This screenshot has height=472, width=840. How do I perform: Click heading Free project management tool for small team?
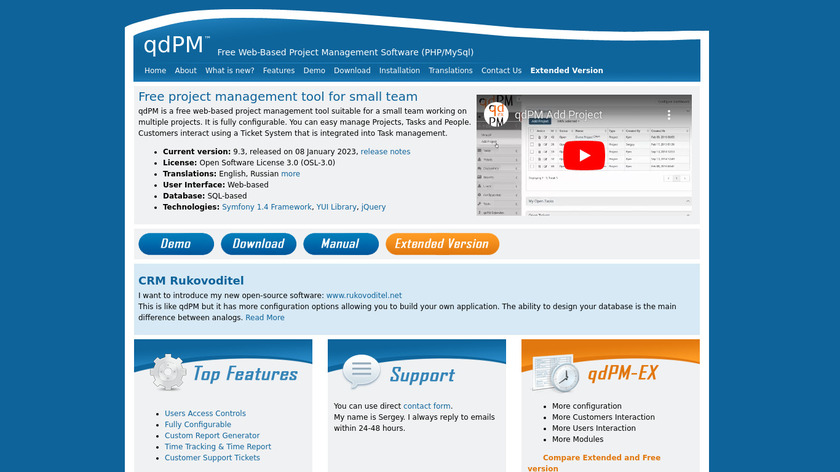pyautogui.click(x=278, y=96)
